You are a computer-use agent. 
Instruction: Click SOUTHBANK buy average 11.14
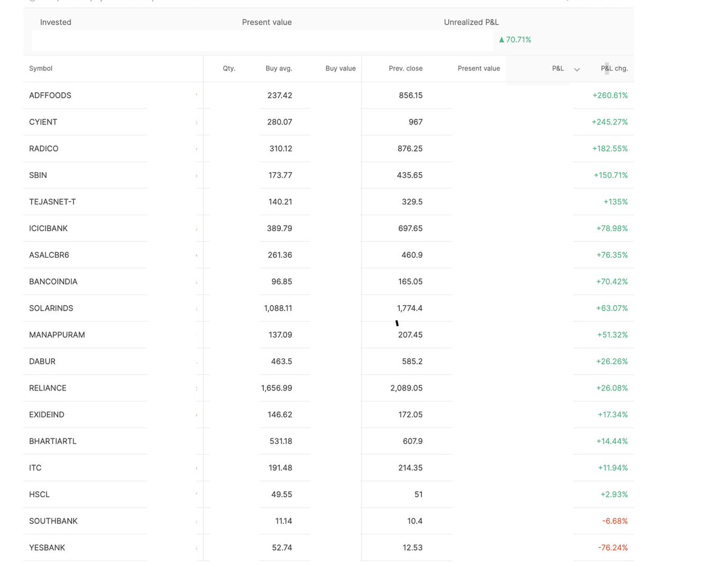[284, 522]
